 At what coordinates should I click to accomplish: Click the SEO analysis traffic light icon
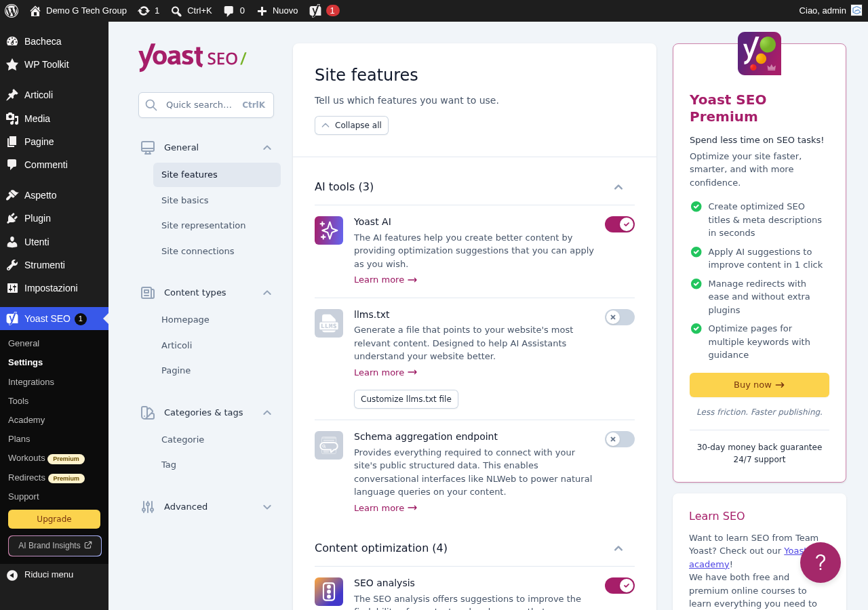click(329, 592)
